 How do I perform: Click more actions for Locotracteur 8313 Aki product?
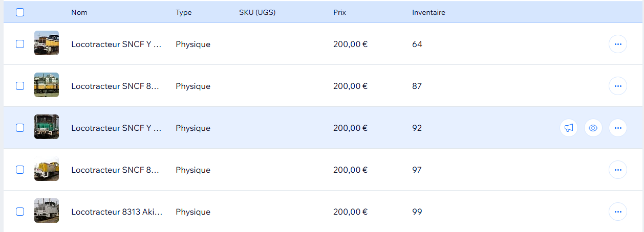pos(617,212)
